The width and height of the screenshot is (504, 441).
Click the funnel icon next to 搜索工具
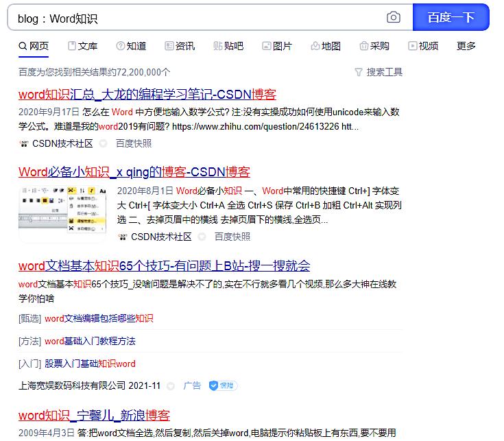(x=359, y=72)
